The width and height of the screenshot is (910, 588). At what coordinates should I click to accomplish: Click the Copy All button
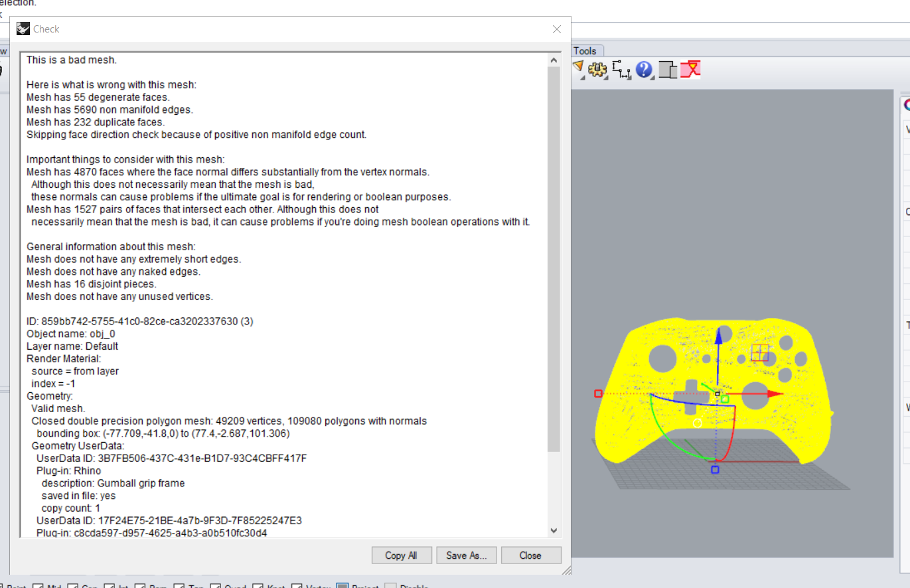tap(401, 555)
